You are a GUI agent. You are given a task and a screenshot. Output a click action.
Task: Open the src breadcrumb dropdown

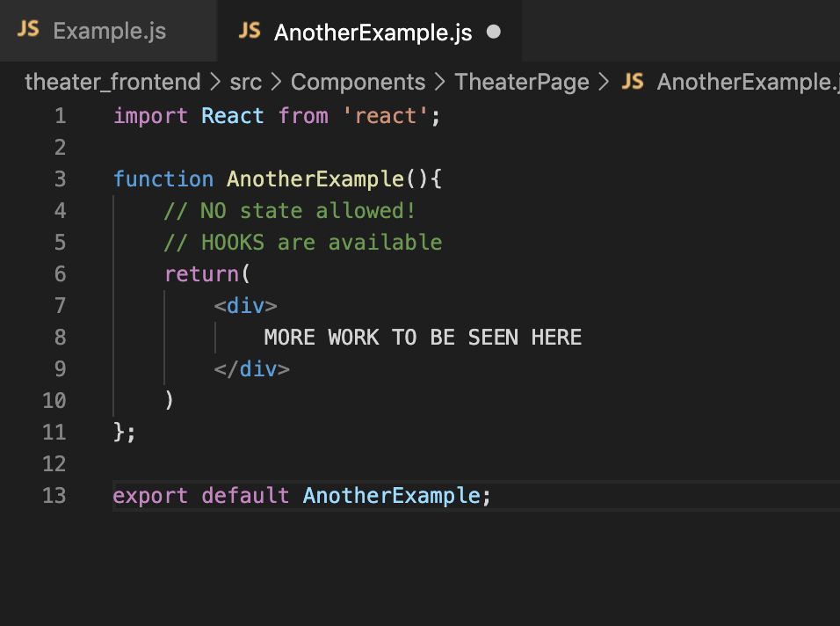(245, 82)
